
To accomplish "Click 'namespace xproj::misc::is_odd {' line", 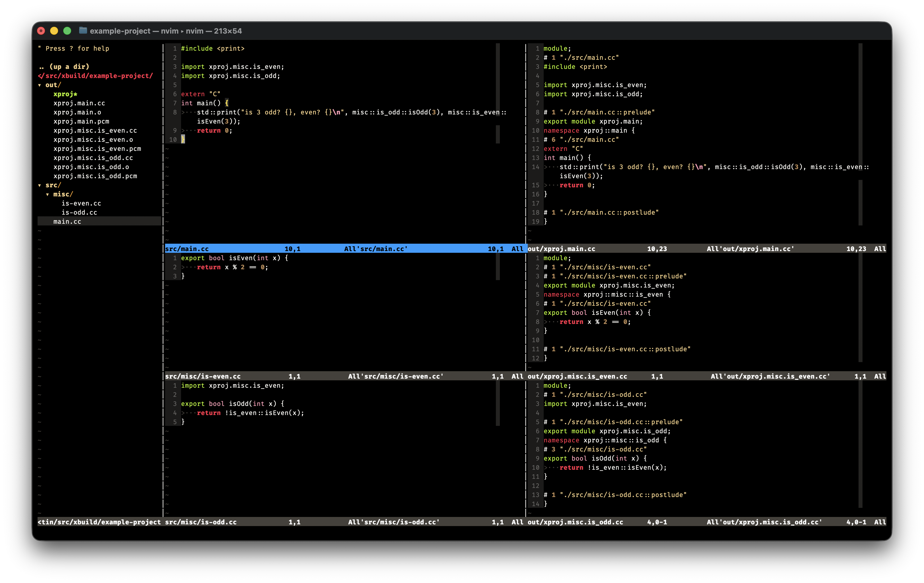I will tap(605, 441).
